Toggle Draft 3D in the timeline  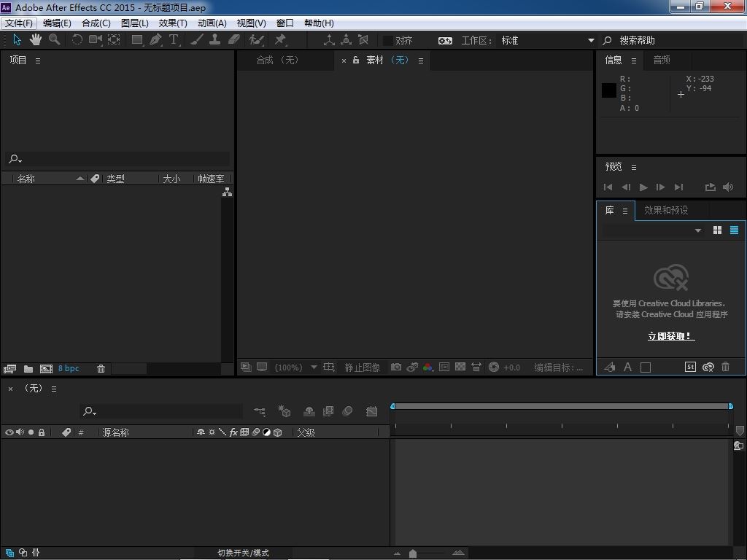click(x=285, y=411)
